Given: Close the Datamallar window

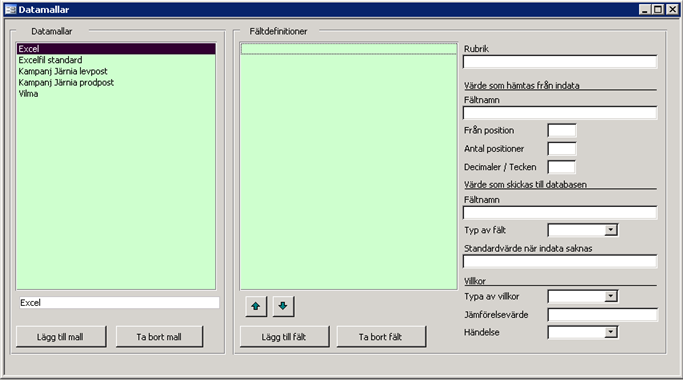Looking at the screenshot, I should 673,10.
